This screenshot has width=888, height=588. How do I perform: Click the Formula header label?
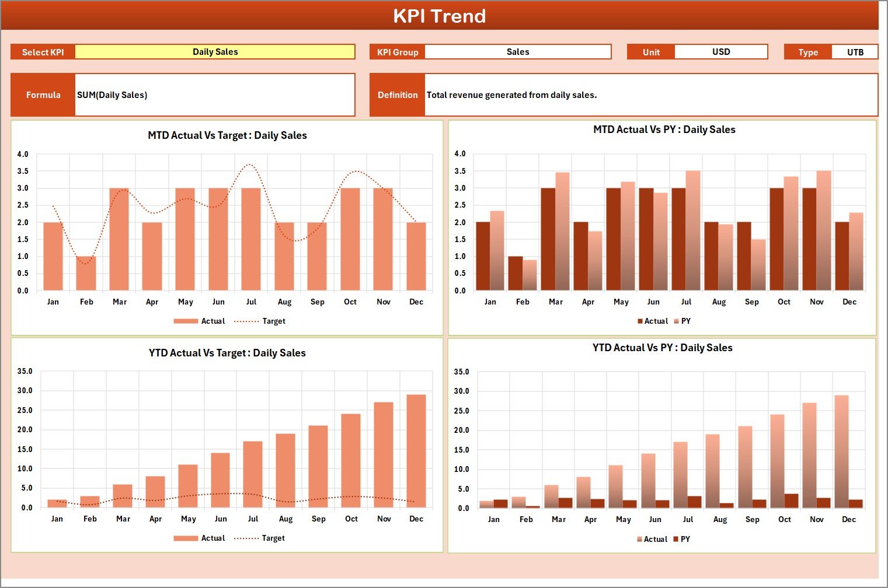(x=43, y=94)
